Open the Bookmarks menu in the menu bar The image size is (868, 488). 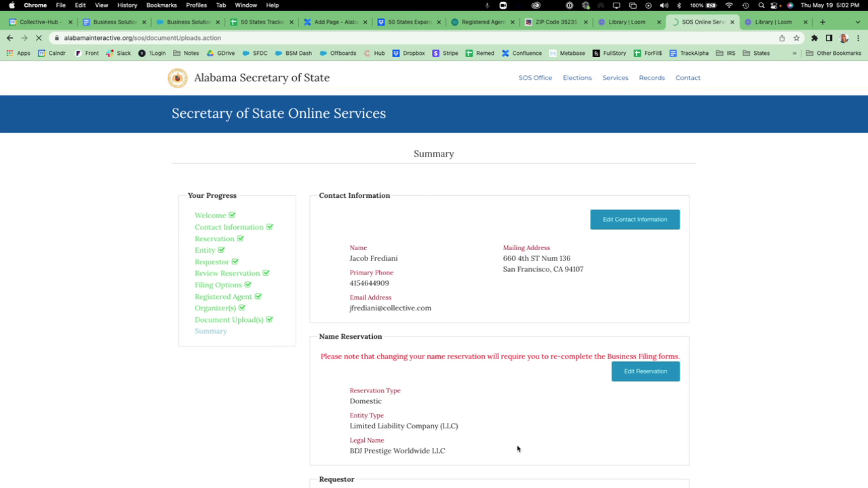tap(161, 5)
